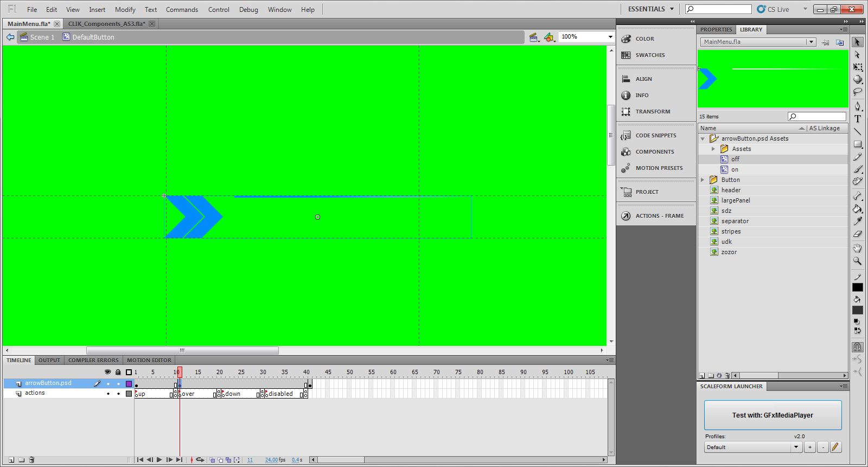Open the Modify menu
Image resolution: width=868 pixels, height=467 pixels.
click(x=125, y=10)
